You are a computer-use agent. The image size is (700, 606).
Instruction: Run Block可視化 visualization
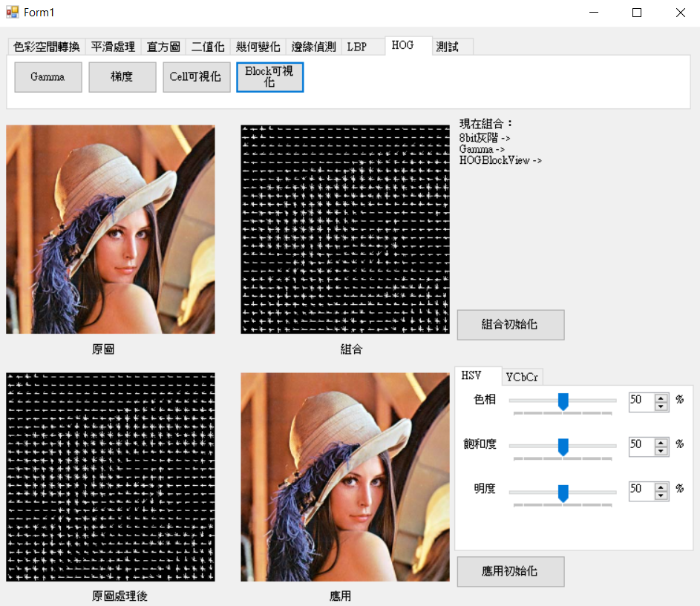point(270,77)
